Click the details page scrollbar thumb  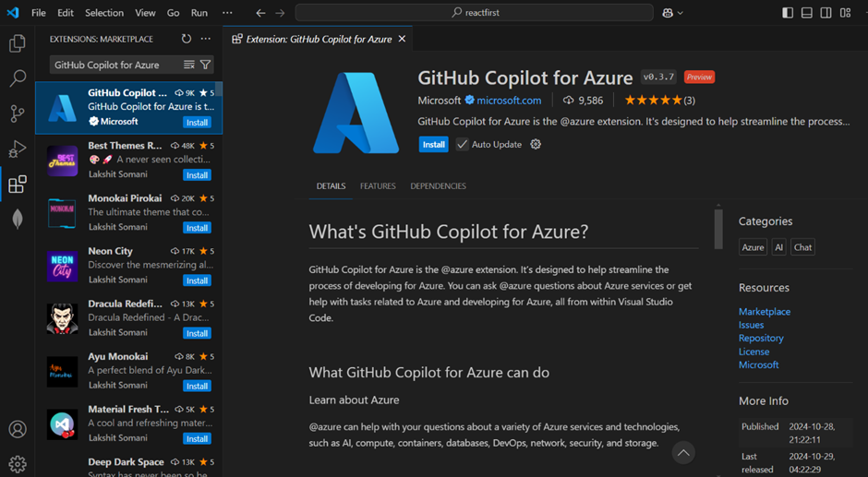coord(718,229)
